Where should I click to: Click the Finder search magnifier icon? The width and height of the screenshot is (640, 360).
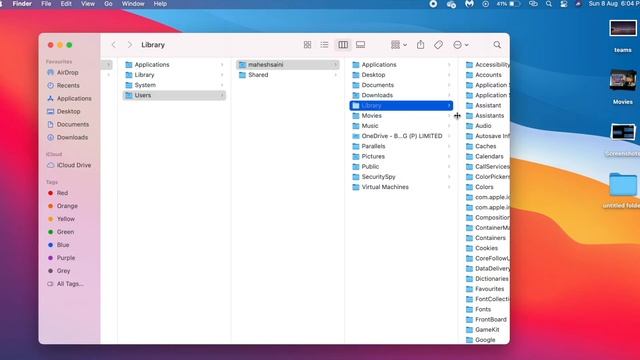tap(497, 45)
